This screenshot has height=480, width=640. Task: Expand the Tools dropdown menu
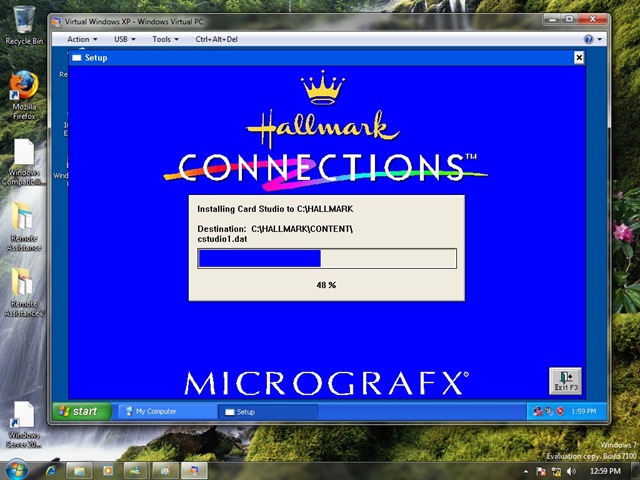tap(165, 39)
